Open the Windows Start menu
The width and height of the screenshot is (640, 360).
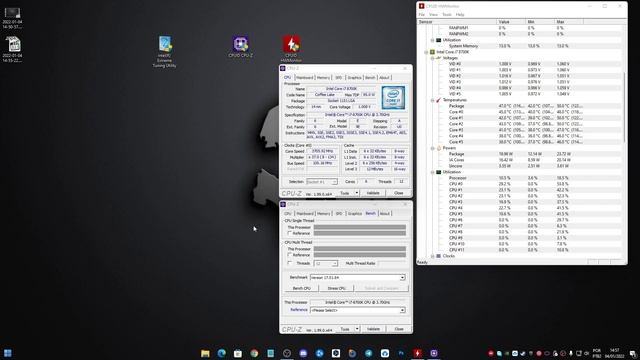[8, 353]
